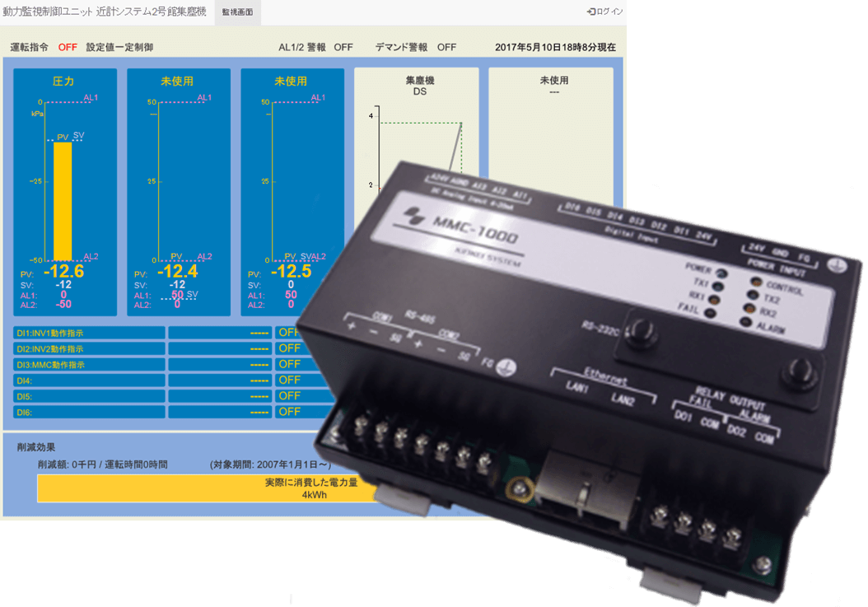Click OFF status in DI3 row
The height and width of the screenshot is (607, 868).
click(x=290, y=364)
